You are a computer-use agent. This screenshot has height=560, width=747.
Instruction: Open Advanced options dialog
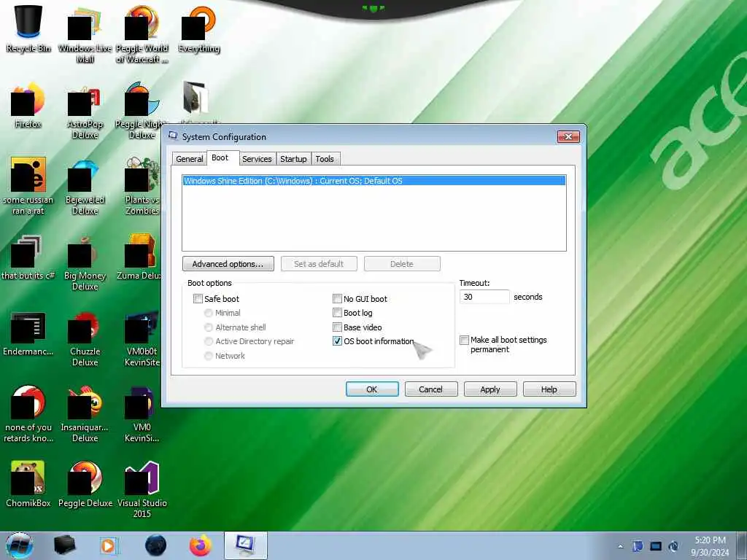228,264
